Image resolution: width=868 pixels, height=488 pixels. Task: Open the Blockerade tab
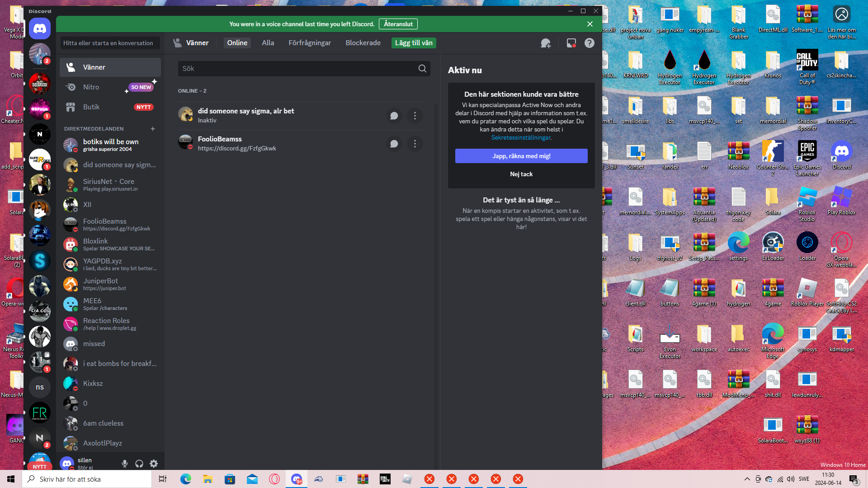(x=363, y=43)
